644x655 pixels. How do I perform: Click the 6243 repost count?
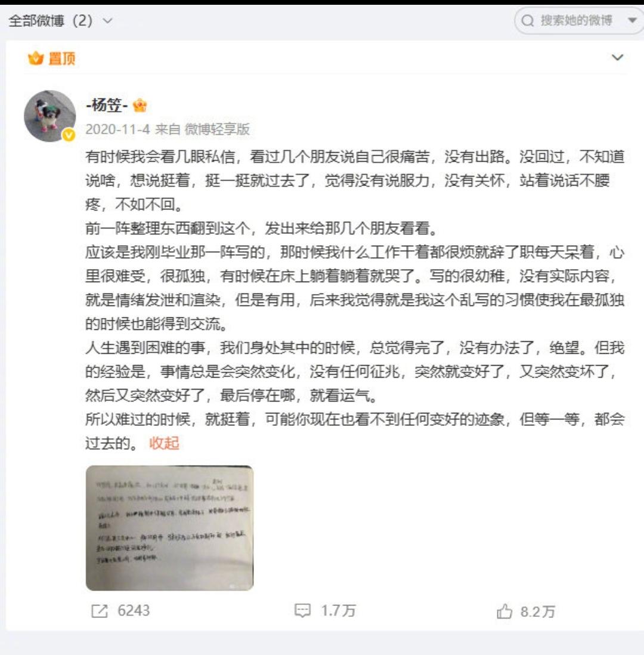[x=134, y=611]
